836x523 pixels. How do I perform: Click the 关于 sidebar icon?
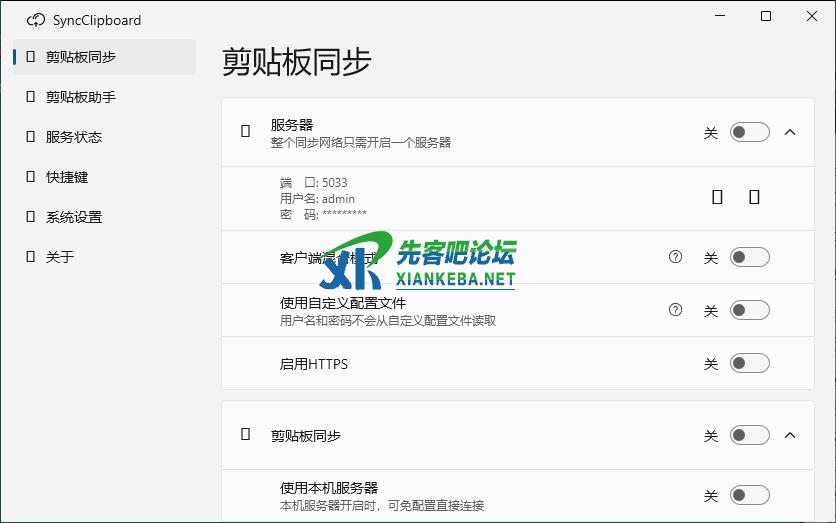[x=31, y=257]
